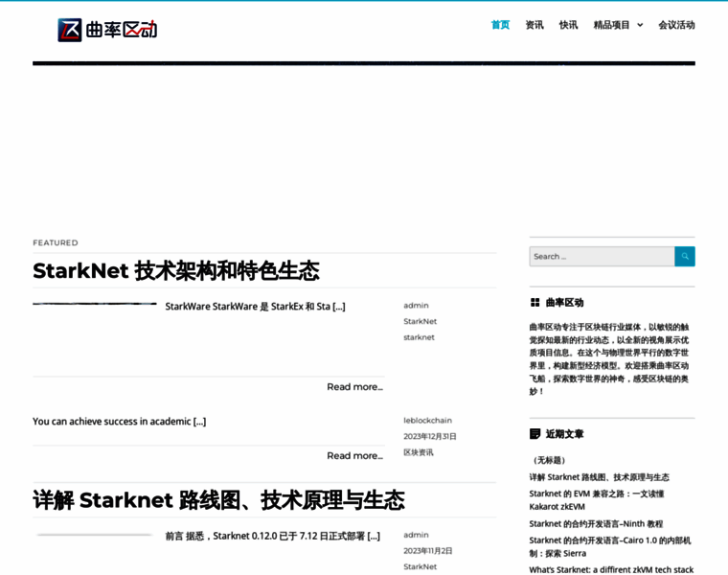Open recent post 详解 Starknet 路线图 in sidebar

click(600, 477)
